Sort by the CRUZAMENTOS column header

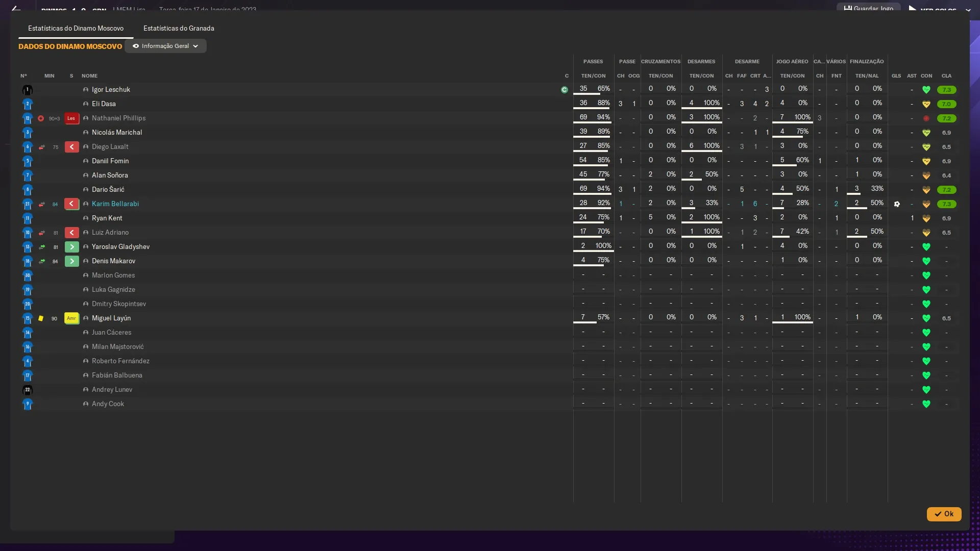pyautogui.click(x=660, y=62)
